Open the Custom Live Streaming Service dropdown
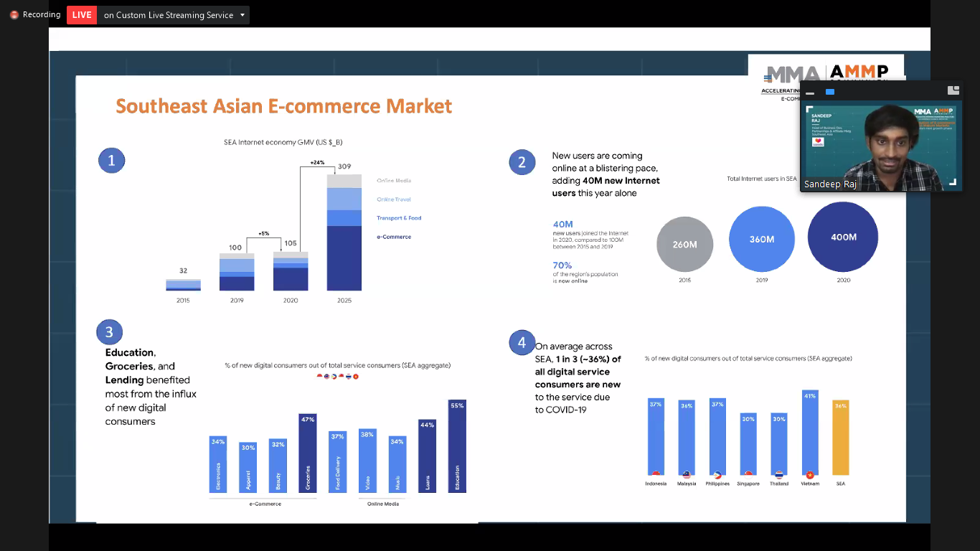 click(x=242, y=14)
